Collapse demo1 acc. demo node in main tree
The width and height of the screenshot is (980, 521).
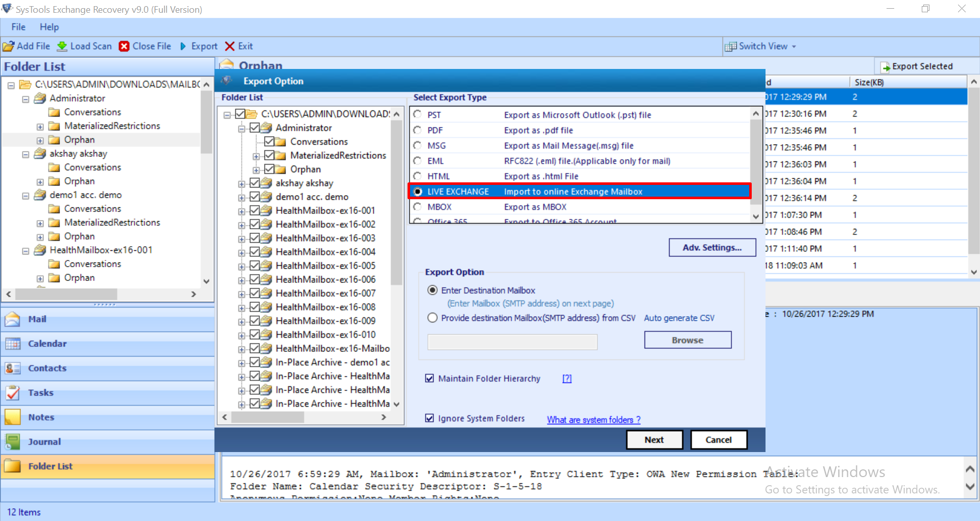tap(26, 196)
